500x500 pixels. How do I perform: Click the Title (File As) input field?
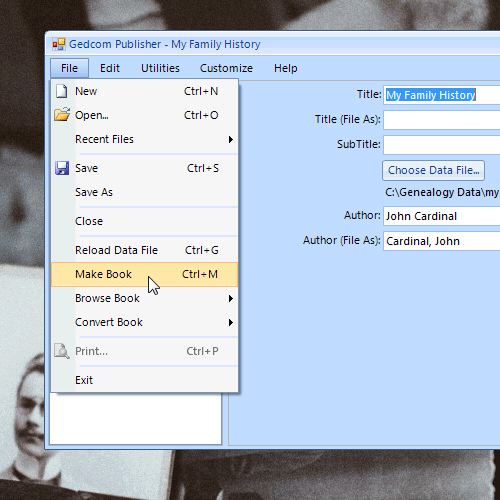(x=442, y=120)
